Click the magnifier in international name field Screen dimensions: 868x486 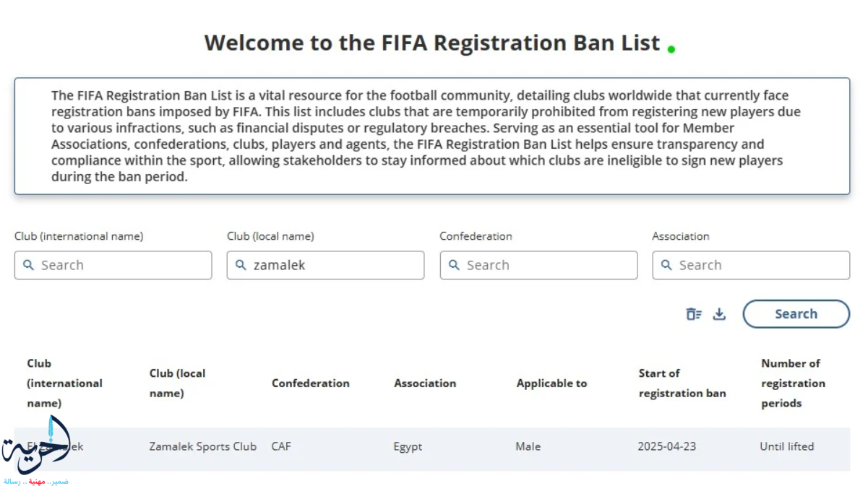coord(29,265)
